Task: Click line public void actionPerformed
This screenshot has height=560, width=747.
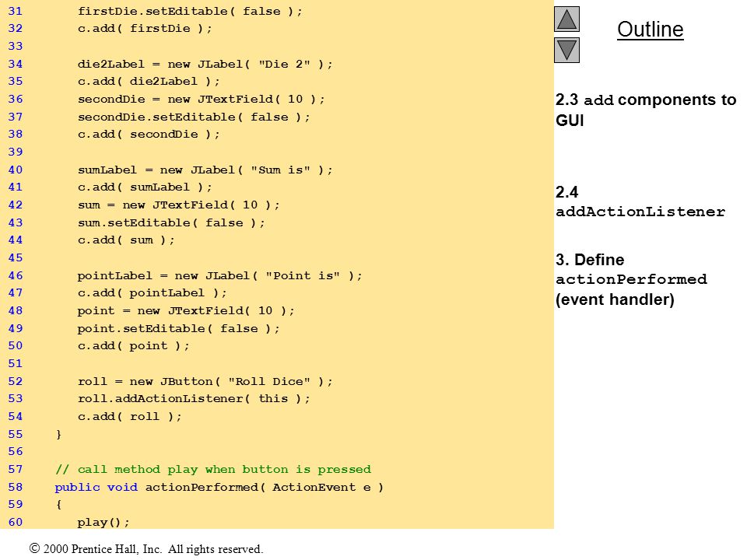Action: [219, 487]
